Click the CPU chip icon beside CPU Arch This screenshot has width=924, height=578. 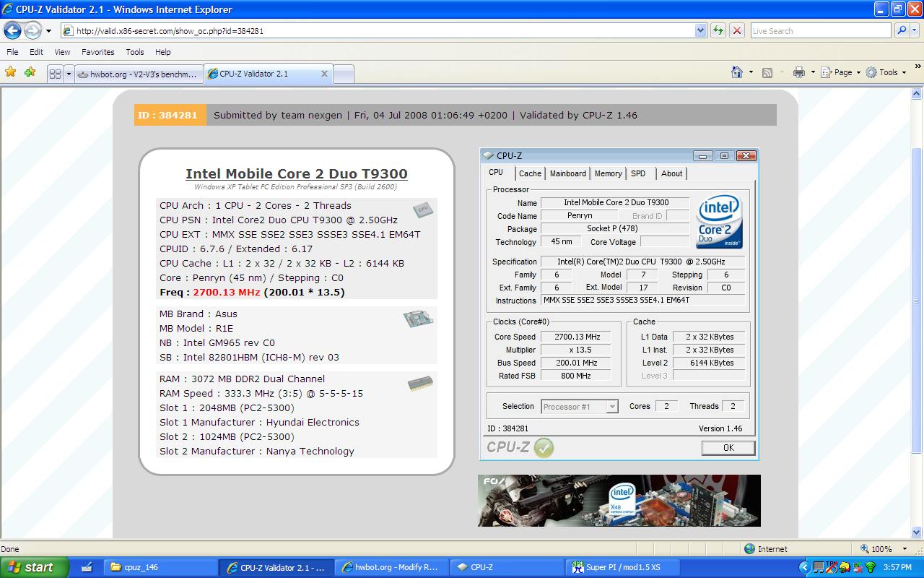(x=423, y=210)
